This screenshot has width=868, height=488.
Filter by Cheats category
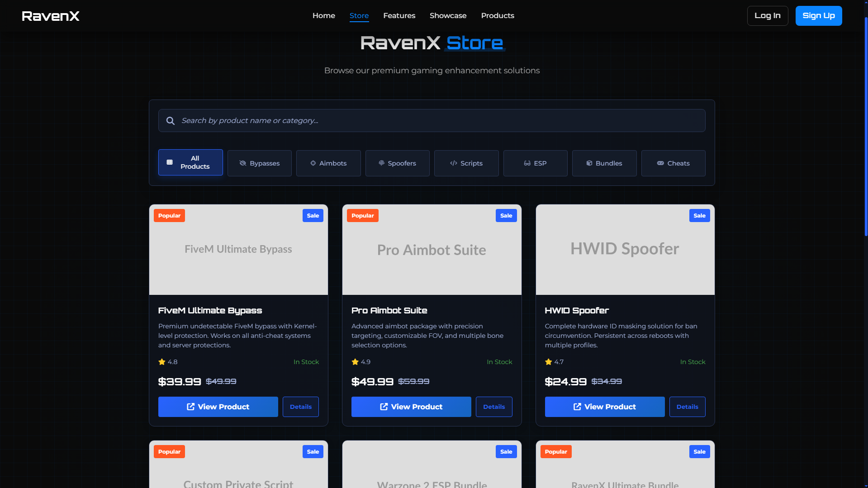point(674,163)
